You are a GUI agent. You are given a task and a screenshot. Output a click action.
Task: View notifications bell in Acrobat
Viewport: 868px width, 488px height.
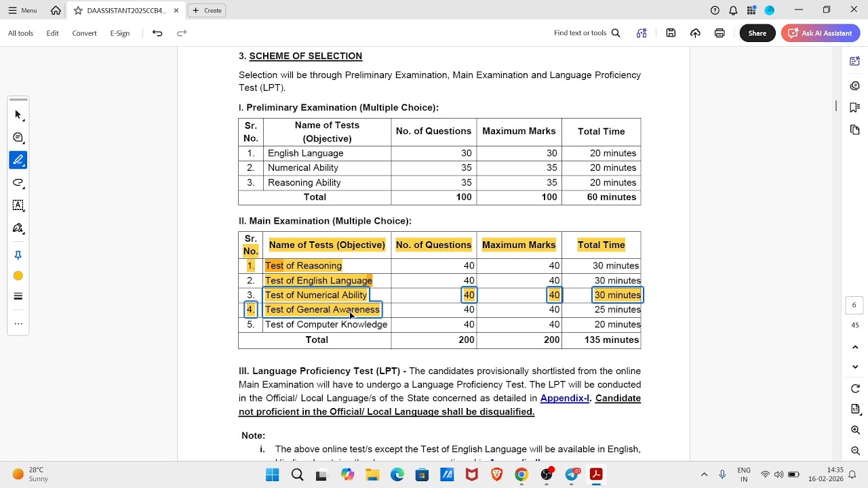click(x=733, y=10)
